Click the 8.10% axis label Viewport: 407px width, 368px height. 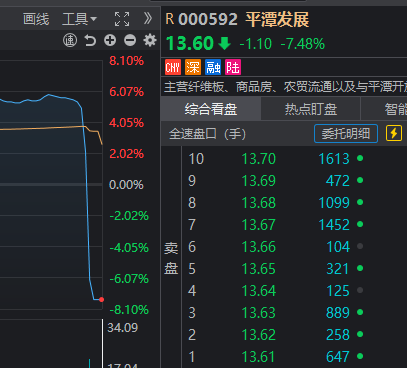[x=126, y=61]
